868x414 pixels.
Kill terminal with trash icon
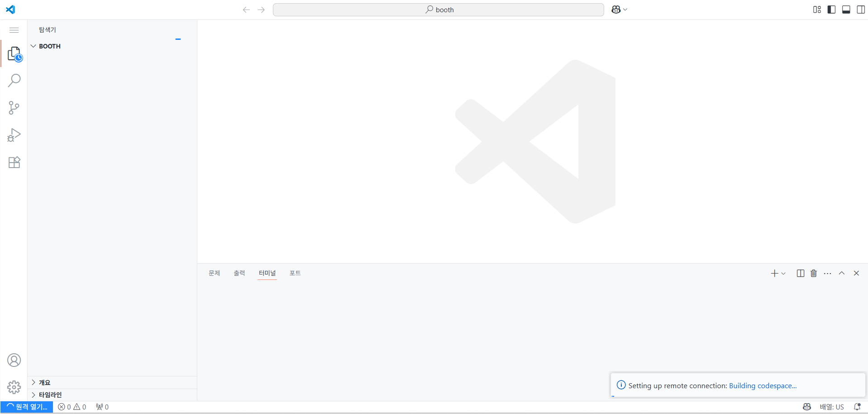[814, 273]
